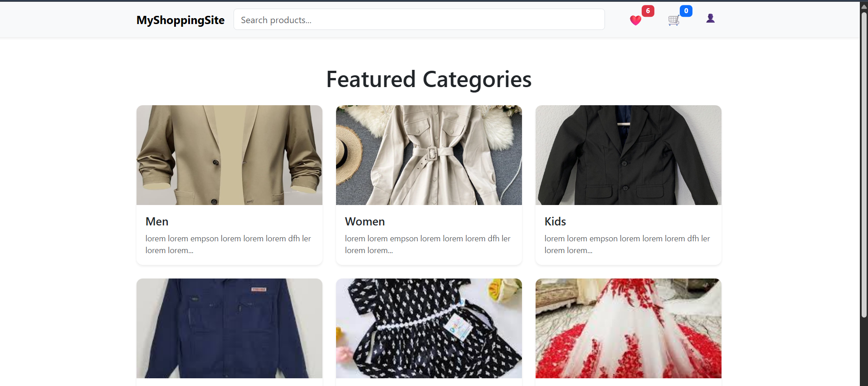The height and width of the screenshot is (386, 868).
Task: Open the shopping cart icon
Action: point(673,20)
